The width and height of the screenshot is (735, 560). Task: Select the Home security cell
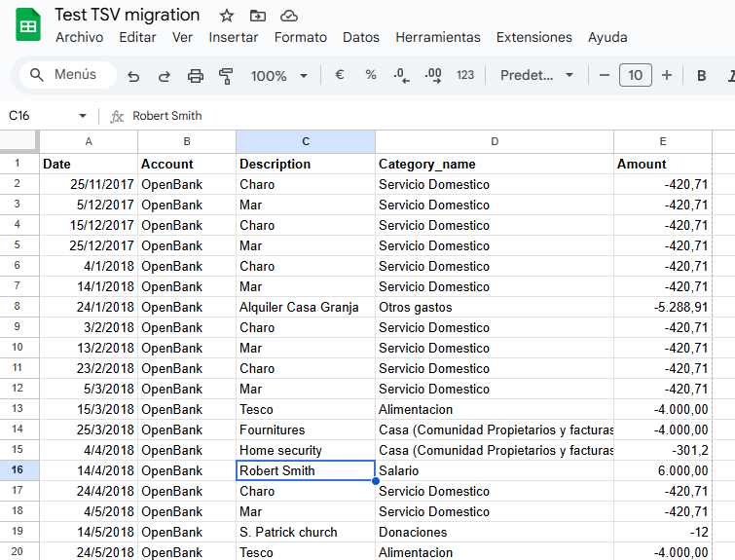pos(306,450)
